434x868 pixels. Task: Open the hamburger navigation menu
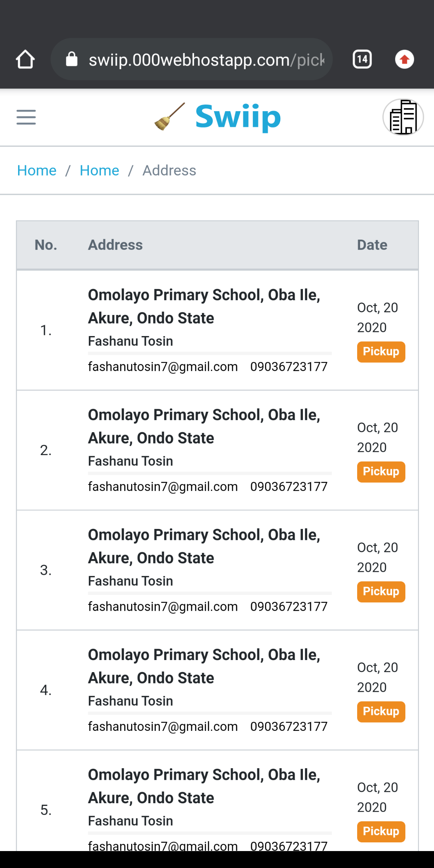coord(26,117)
